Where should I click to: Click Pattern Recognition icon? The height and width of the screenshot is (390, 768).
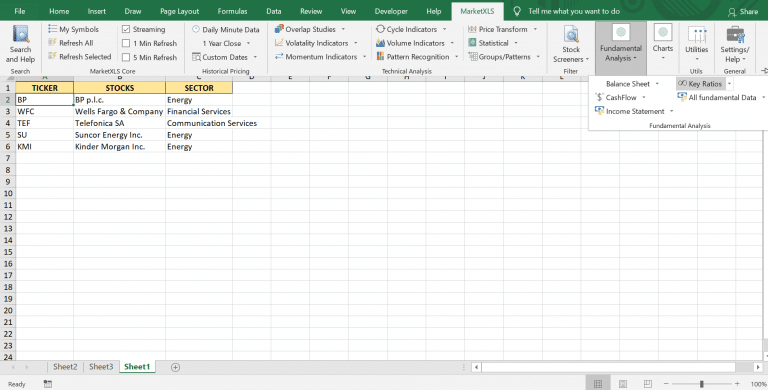coord(381,56)
